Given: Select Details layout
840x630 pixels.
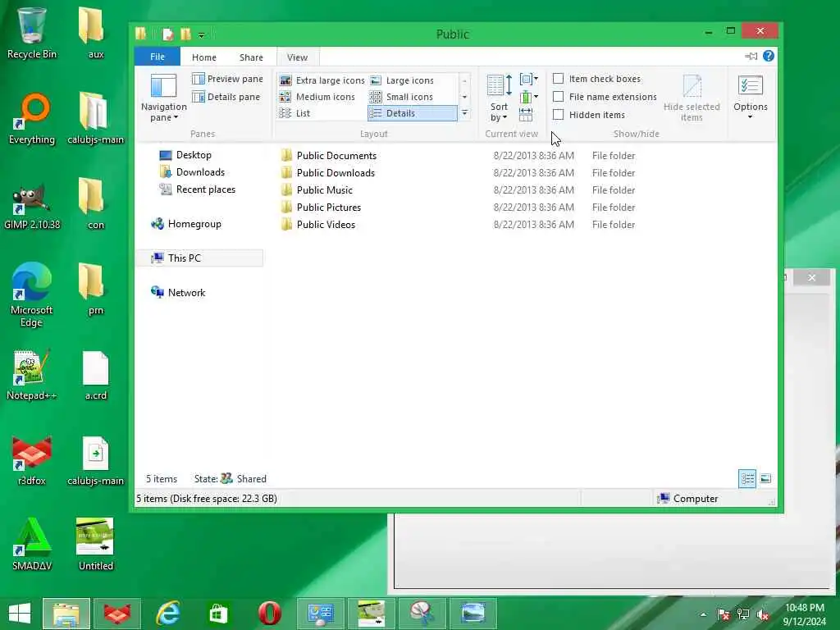Looking at the screenshot, I should (x=412, y=113).
